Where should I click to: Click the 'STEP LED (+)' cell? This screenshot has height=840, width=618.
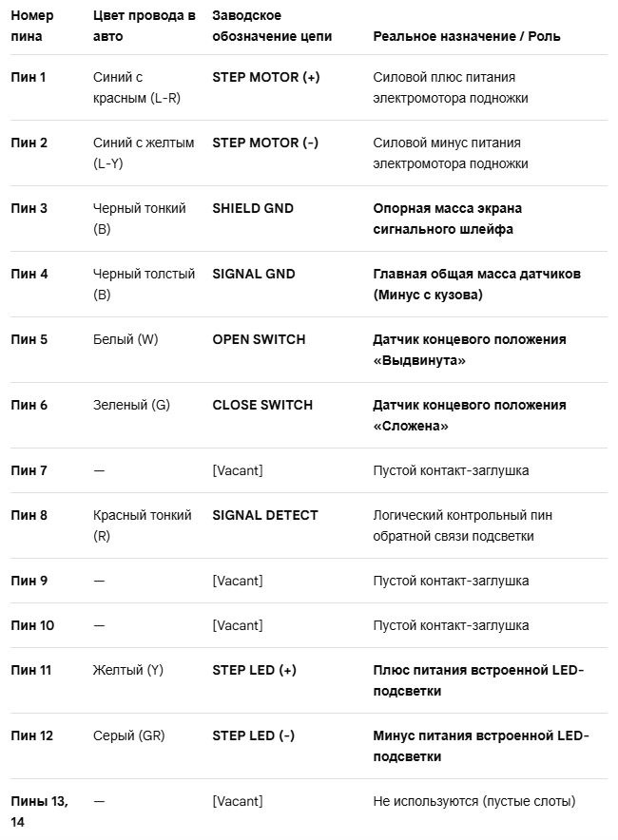pos(254,670)
